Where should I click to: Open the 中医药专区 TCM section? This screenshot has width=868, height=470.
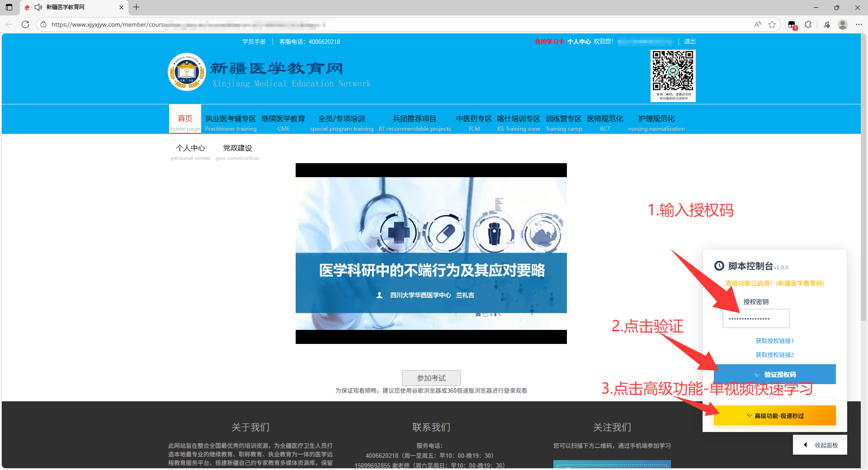[x=474, y=122]
